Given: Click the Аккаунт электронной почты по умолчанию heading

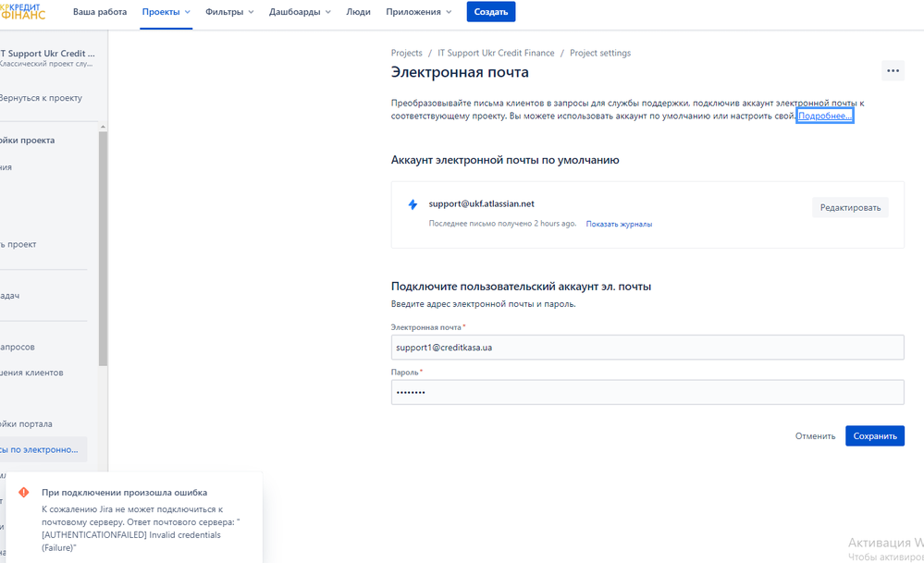Looking at the screenshot, I should 505,160.
